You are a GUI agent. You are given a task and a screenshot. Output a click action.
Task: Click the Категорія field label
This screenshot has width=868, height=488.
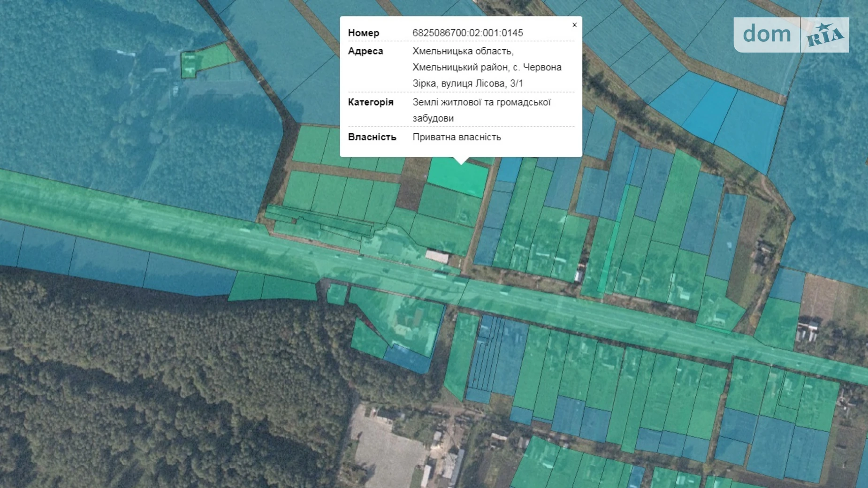pyautogui.click(x=371, y=102)
